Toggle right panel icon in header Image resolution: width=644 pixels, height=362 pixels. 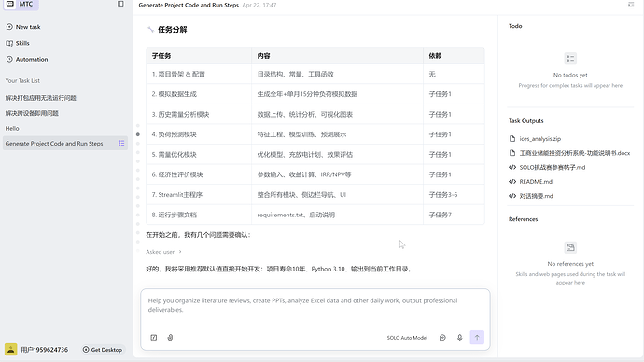pyautogui.click(x=631, y=5)
